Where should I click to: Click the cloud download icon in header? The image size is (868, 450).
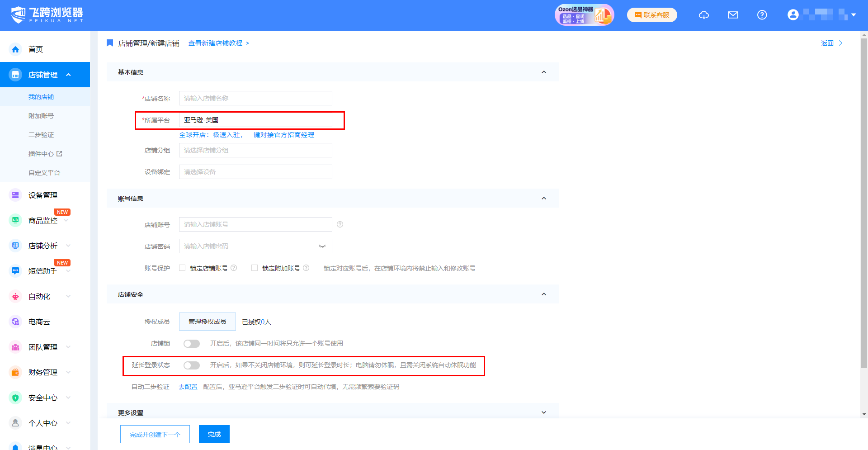point(704,15)
